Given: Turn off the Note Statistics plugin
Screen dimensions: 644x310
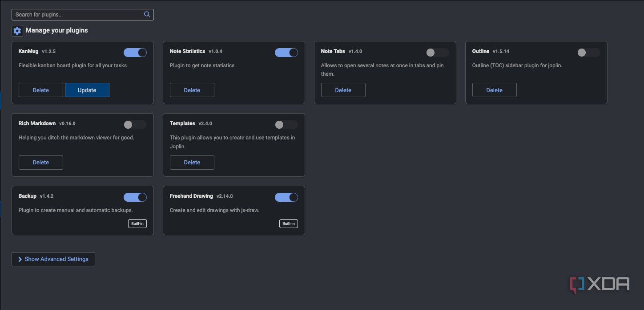Looking at the screenshot, I should [x=286, y=52].
